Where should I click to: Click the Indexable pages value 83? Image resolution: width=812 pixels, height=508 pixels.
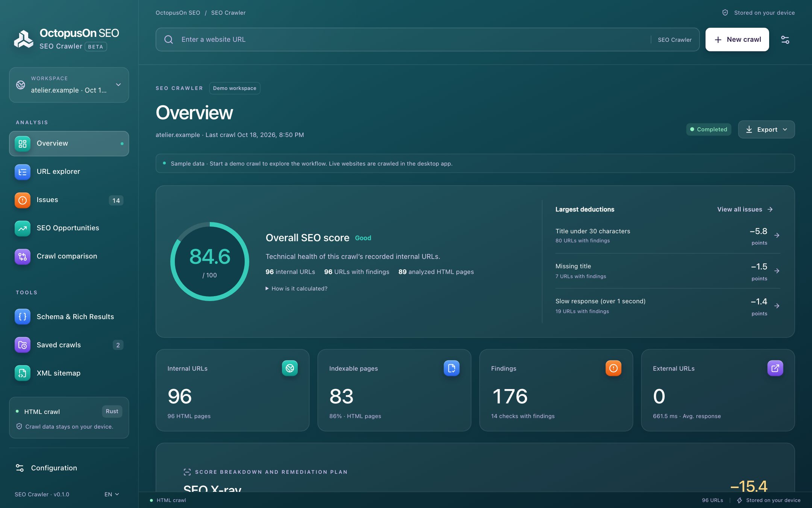coord(341,396)
